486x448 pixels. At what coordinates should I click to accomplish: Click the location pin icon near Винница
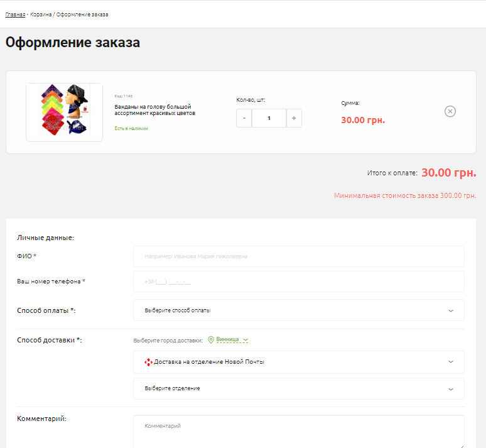211,340
